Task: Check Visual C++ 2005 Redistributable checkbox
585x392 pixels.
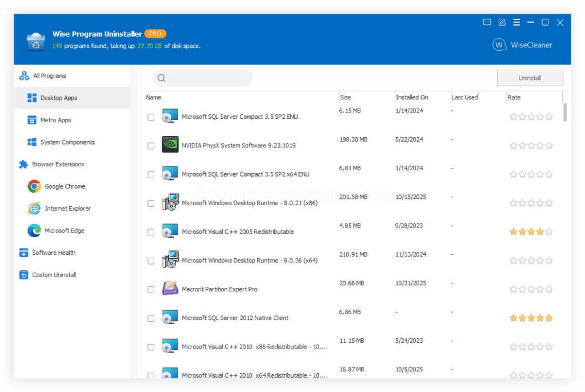Action: coord(151,232)
